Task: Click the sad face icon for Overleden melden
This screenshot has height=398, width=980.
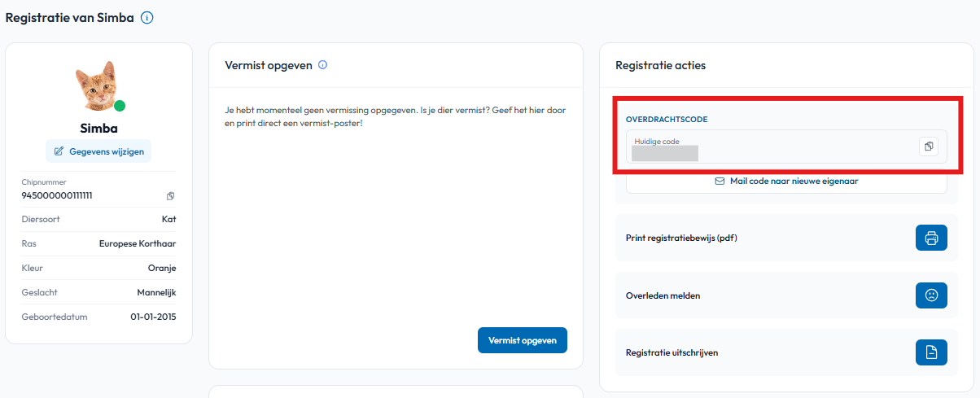Action: point(931,295)
